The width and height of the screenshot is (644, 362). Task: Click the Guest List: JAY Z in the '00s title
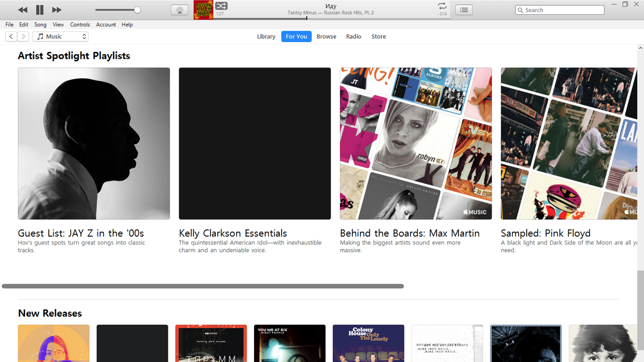(x=81, y=233)
